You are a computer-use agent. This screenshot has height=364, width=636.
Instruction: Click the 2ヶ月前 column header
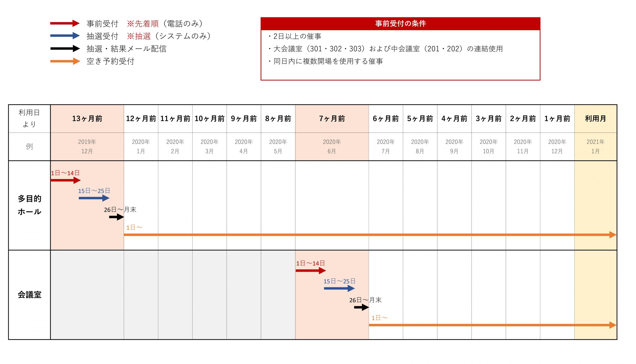click(x=523, y=119)
